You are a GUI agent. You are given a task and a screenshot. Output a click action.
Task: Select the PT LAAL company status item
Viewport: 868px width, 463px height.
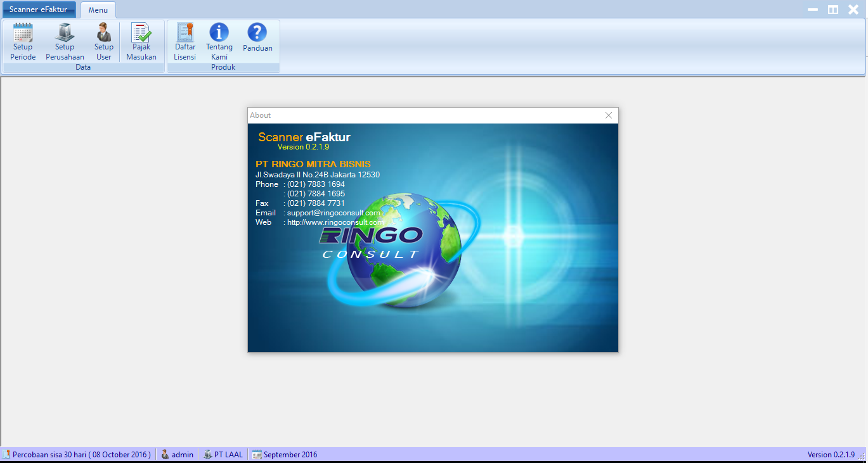(223, 455)
